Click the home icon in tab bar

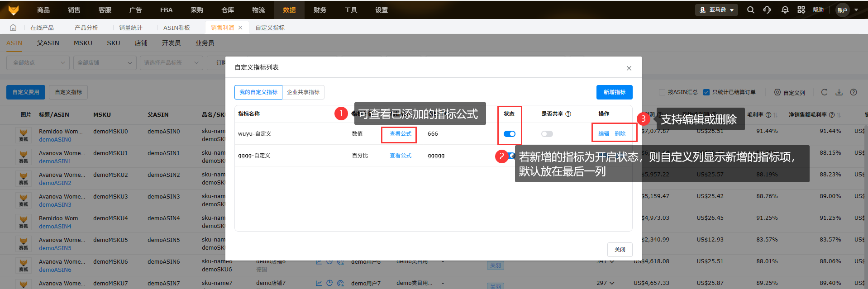13,28
